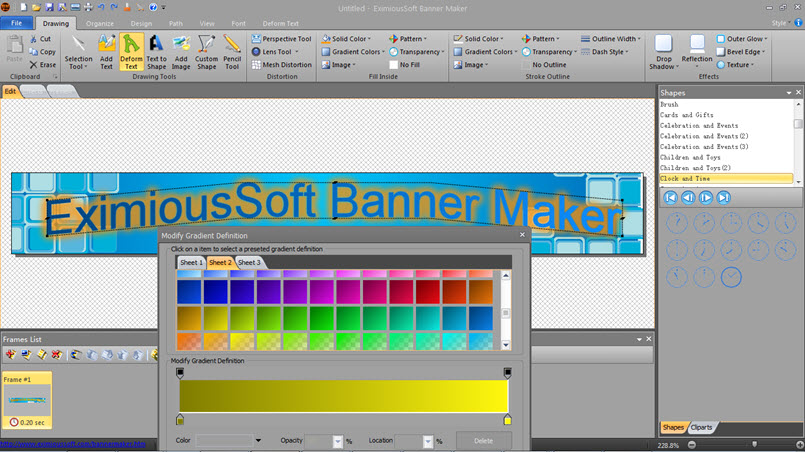This screenshot has width=805, height=452.
Task: Select the left opacity stop above gradient
Action: pyautogui.click(x=180, y=372)
